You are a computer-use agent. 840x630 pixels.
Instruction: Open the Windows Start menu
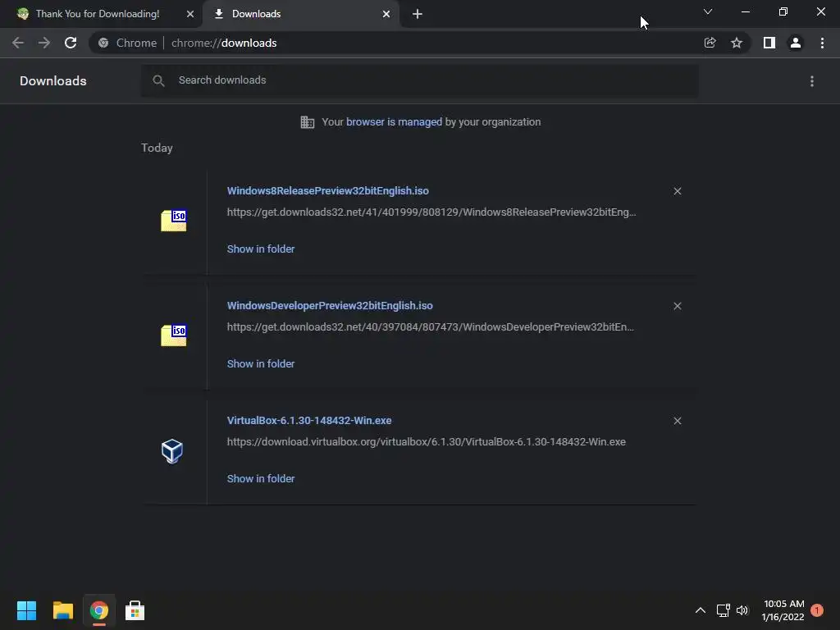[27, 610]
